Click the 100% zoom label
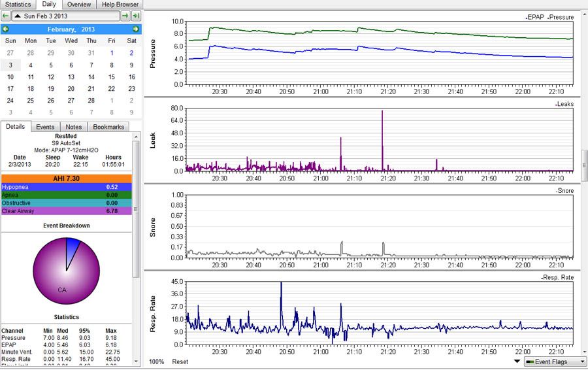588x370 pixels. click(x=156, y=362)
